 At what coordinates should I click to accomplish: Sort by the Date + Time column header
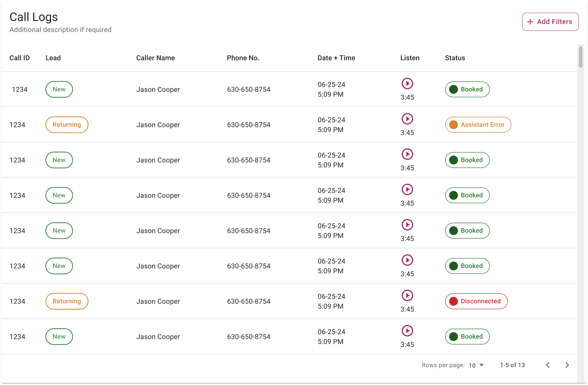coord(336,58)
